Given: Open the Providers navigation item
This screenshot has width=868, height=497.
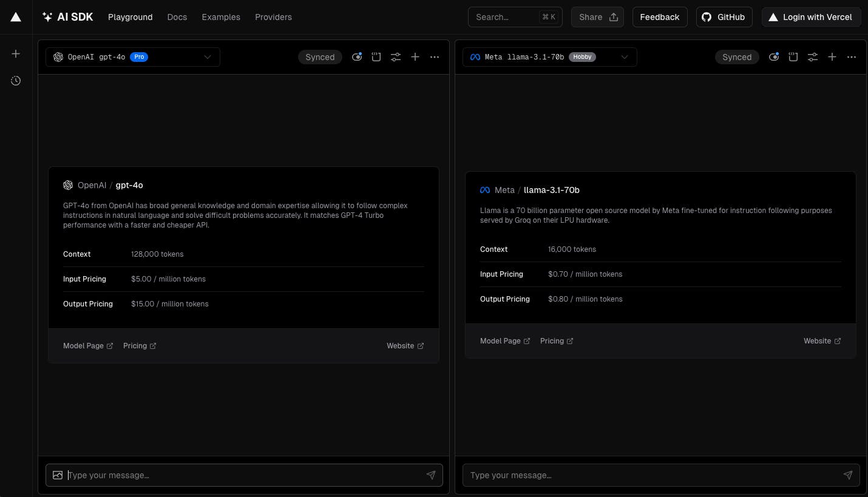Looking at the screenshot, I should click(273, 17).
